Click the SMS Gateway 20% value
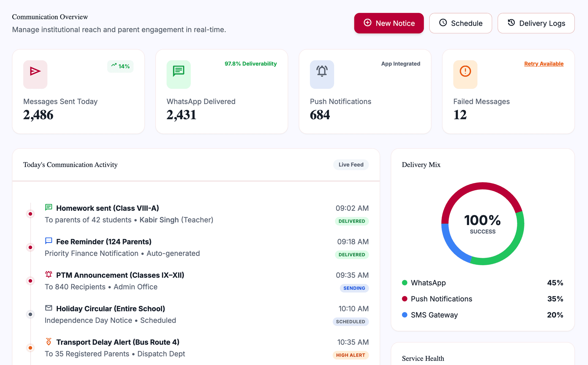 click(x=555, y=315)
